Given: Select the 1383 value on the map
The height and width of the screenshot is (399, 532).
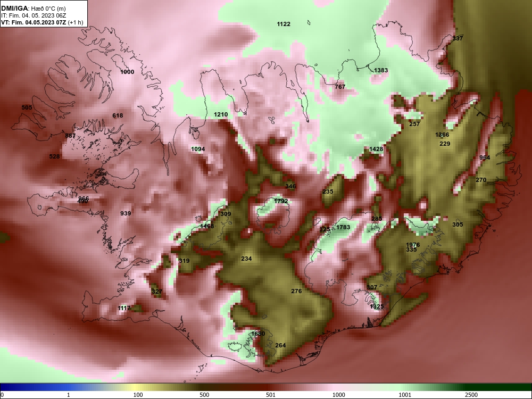Looking at the screenshot, I should coord(381,70).
